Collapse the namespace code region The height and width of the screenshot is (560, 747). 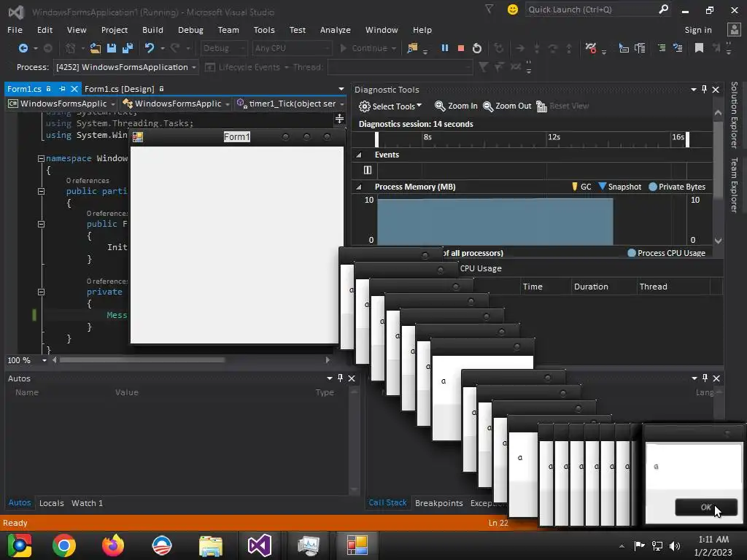click(x=41, y=158)
